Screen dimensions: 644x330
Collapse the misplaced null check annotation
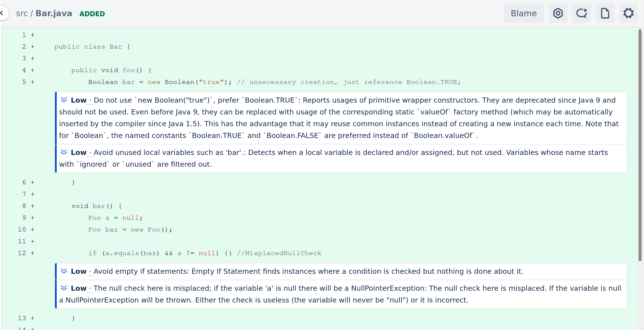(64, 288)
